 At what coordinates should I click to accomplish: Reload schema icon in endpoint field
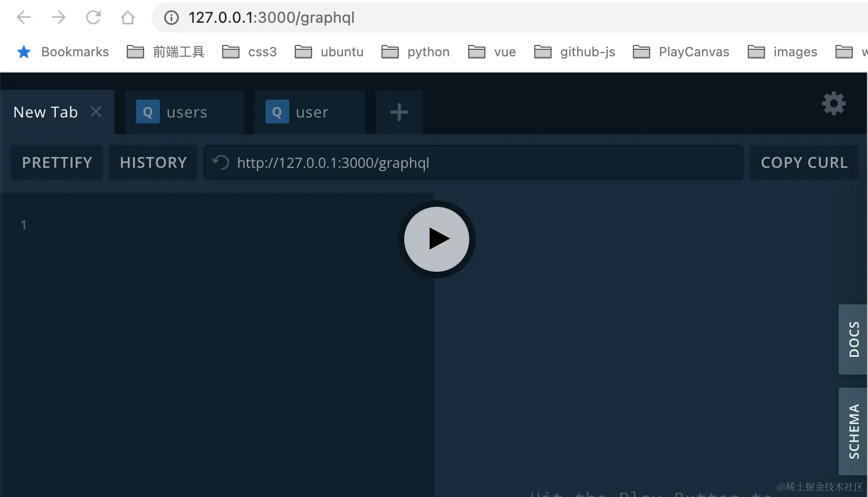point(221,162)
